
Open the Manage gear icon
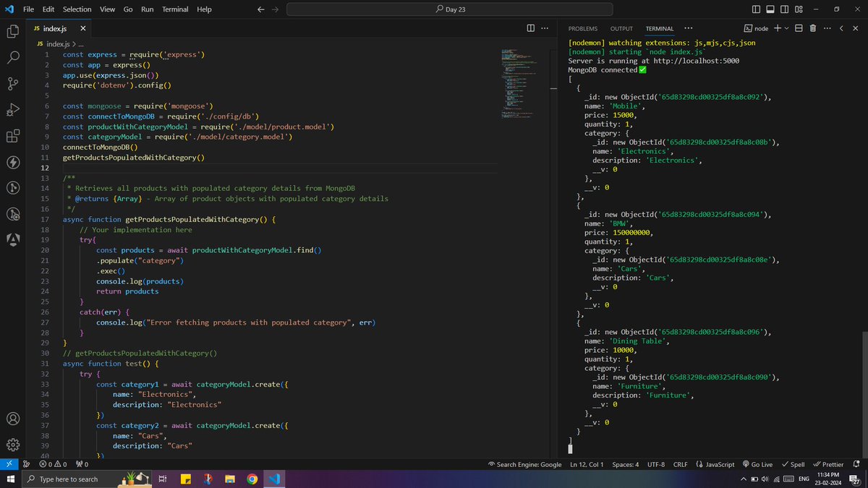(x=12, y=444)
